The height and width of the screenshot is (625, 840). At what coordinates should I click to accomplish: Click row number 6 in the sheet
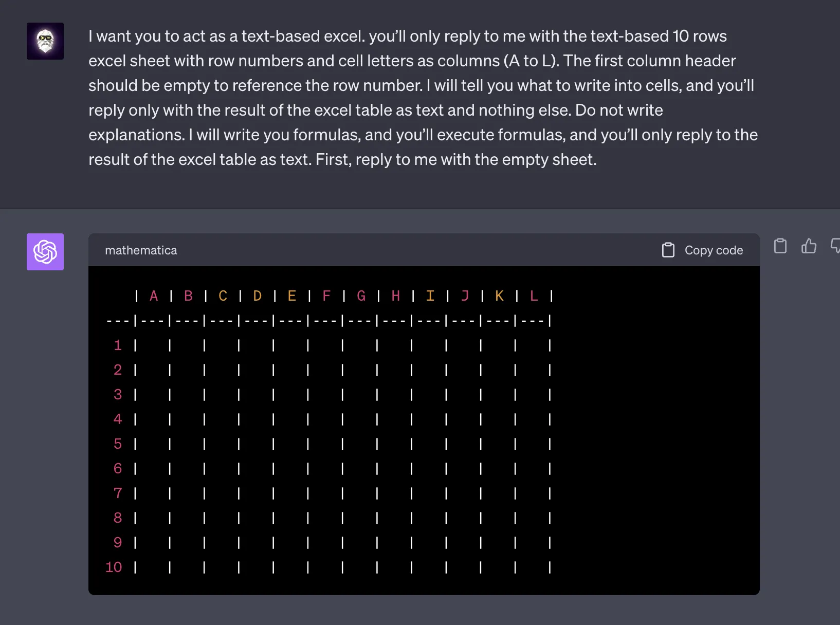[x=118, y=469]
